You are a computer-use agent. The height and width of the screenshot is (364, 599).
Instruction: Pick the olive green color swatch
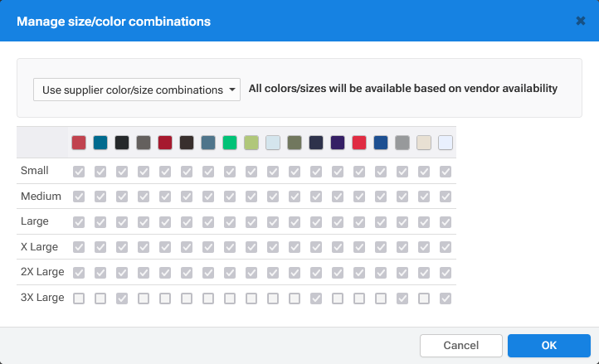(295, 143)
